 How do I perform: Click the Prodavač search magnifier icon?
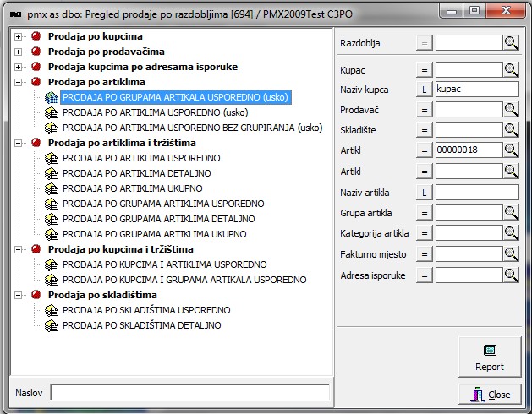point(512,110)
